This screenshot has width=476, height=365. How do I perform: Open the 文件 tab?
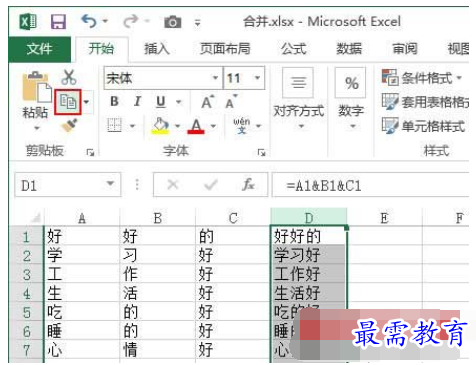[39, 49]
